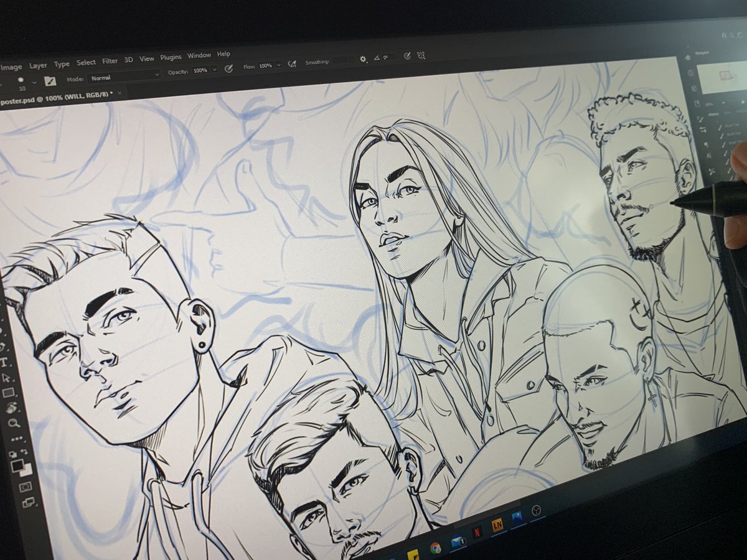Select the Hand tool
The image size is (747, 560).
pos(11,408)
